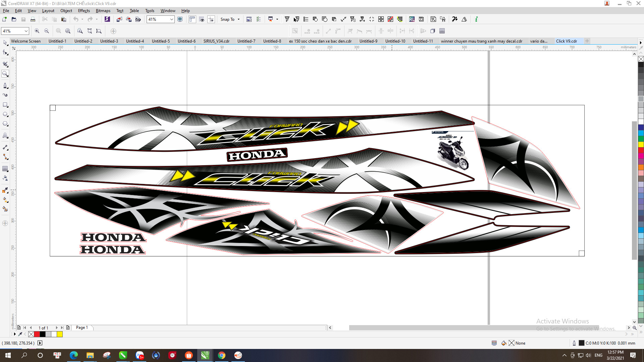Expand the Undo history dropdown arrow

(x=82, y=19)
